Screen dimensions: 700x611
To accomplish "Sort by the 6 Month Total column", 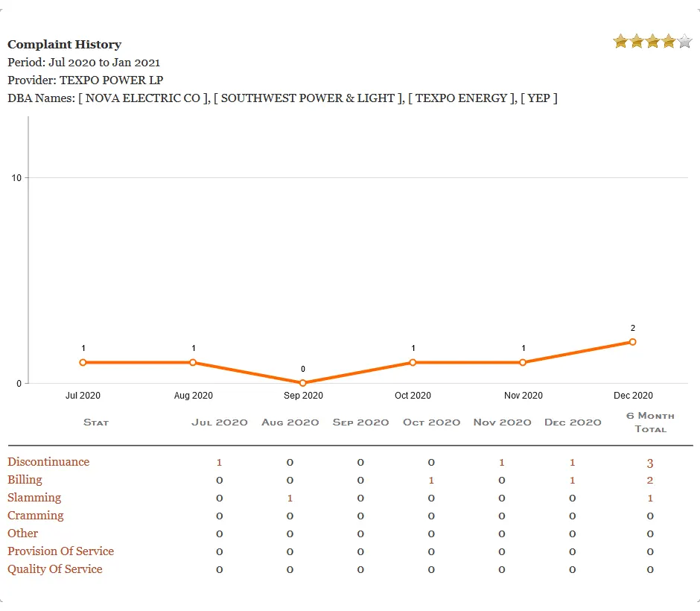I will click(x=650, y=422).
